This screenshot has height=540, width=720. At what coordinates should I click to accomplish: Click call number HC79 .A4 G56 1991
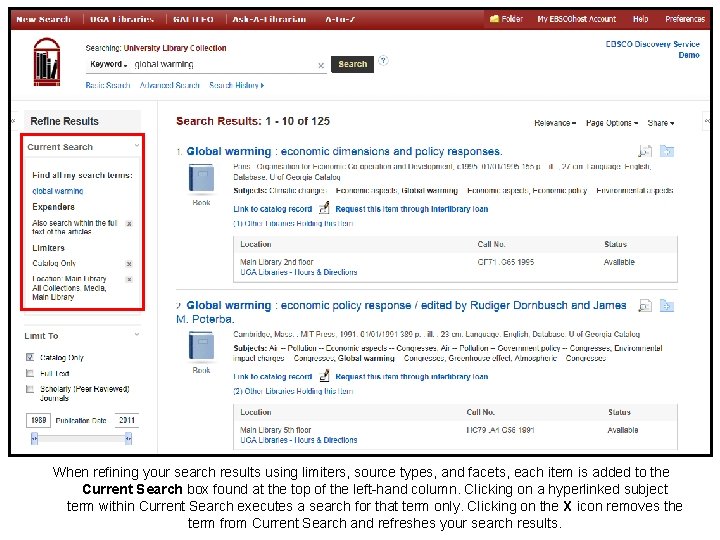pos(500,430)
